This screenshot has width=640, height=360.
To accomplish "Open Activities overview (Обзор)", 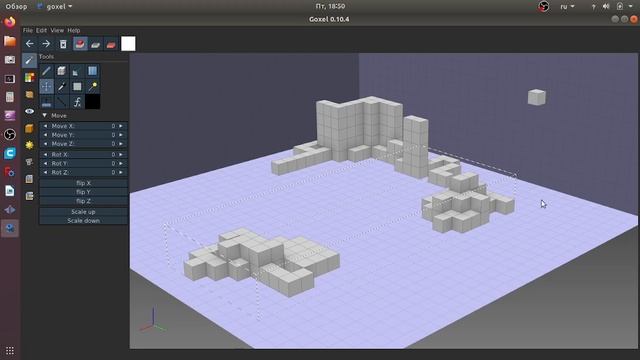I will tap(16, 7).
